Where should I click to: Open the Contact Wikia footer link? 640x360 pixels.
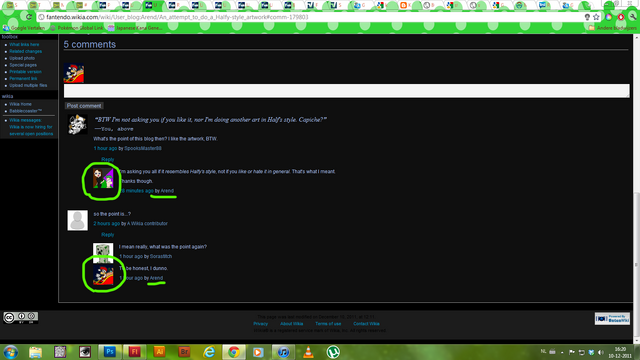pyautogui.click(x=366, y=324)
